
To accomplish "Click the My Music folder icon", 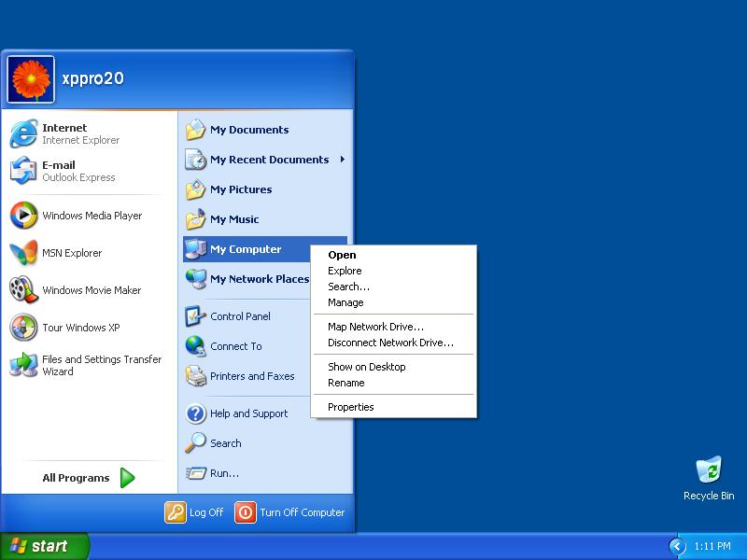I will tap(195, 219).
